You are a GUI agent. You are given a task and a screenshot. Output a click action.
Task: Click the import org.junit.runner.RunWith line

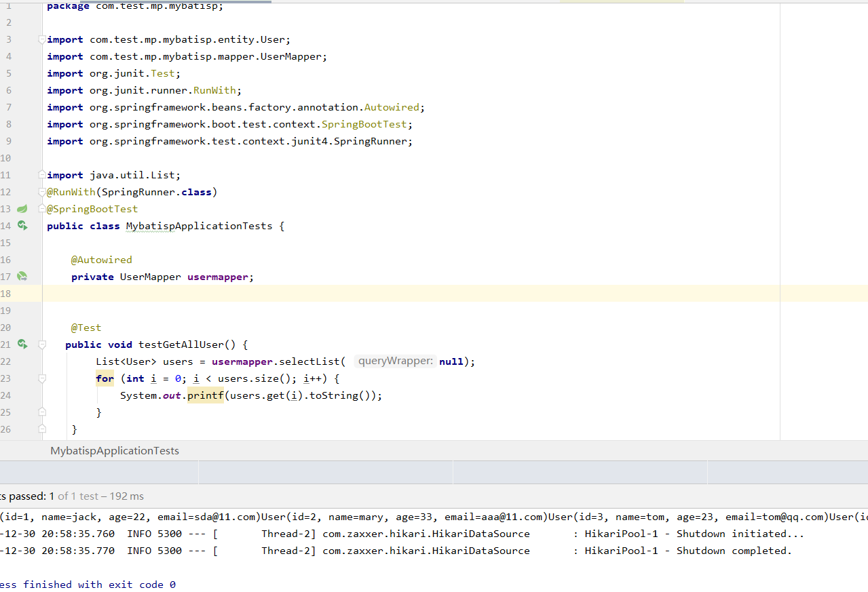click(x=145, y=90)
